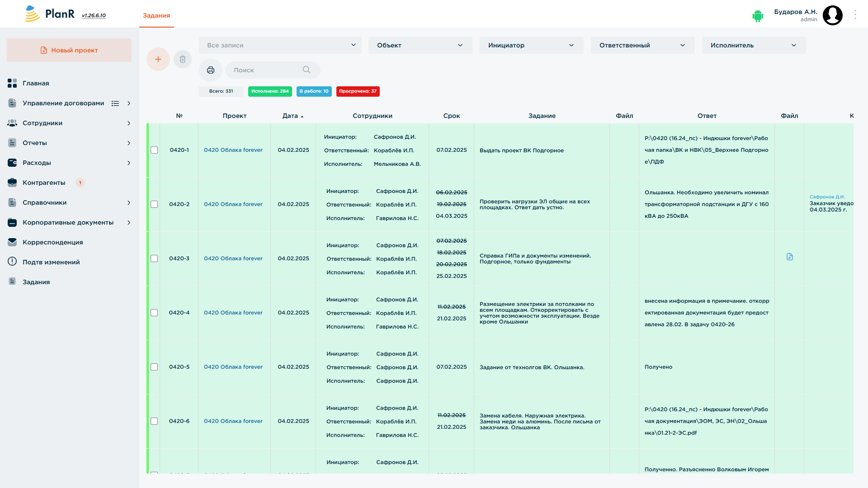Click the printer icon
Image resolution: width=868 pixels, height=488 pixels.
(x=211, y=70)
